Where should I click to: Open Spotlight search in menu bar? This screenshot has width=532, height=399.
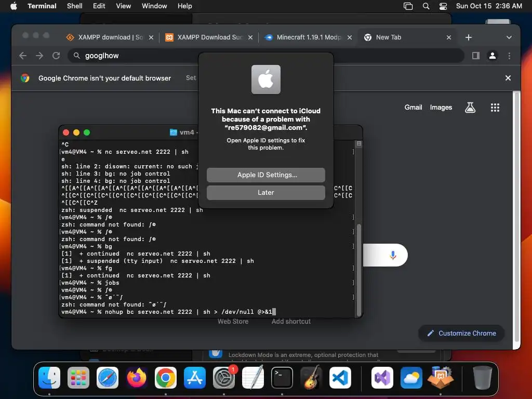click(426, 6)
